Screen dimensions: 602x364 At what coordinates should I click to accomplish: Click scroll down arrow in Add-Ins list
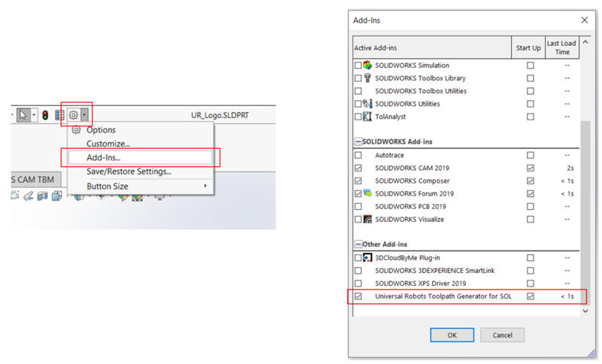click(585, 311)
